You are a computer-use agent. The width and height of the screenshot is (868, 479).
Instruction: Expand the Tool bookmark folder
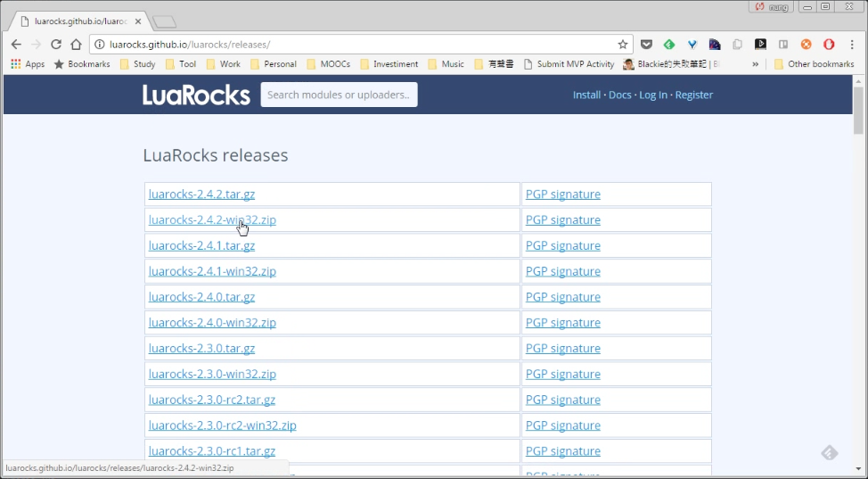[181, 63]
